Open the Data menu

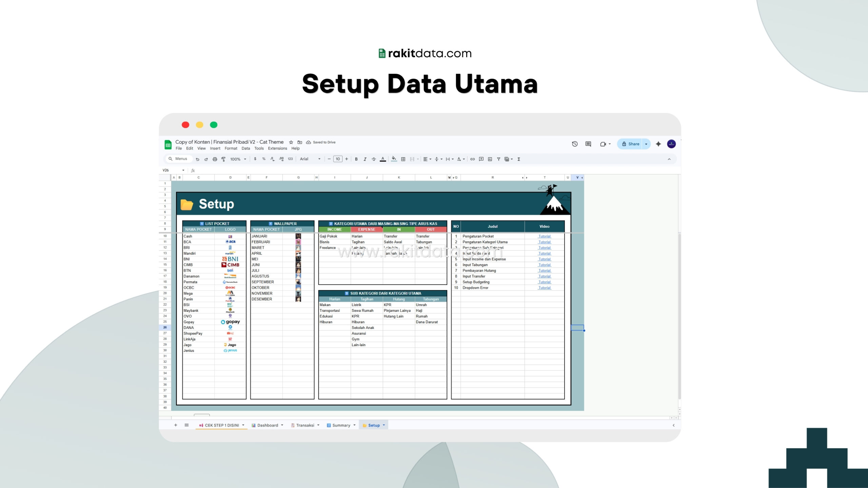point(246,148)
